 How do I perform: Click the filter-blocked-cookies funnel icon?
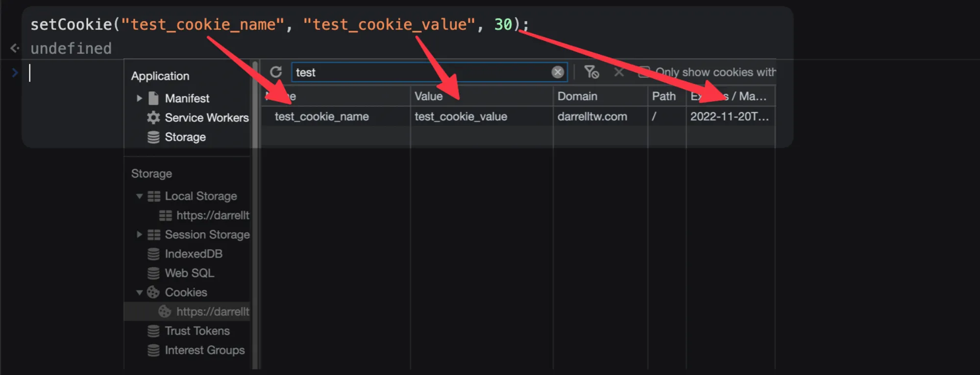(591, 71)
